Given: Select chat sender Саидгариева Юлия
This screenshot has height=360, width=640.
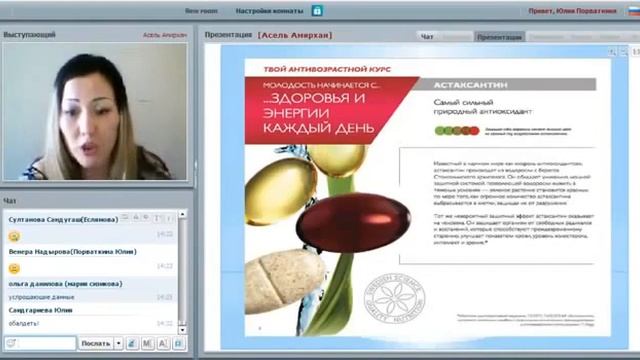Looking at the screenshot, I should [x=40, y=310].
